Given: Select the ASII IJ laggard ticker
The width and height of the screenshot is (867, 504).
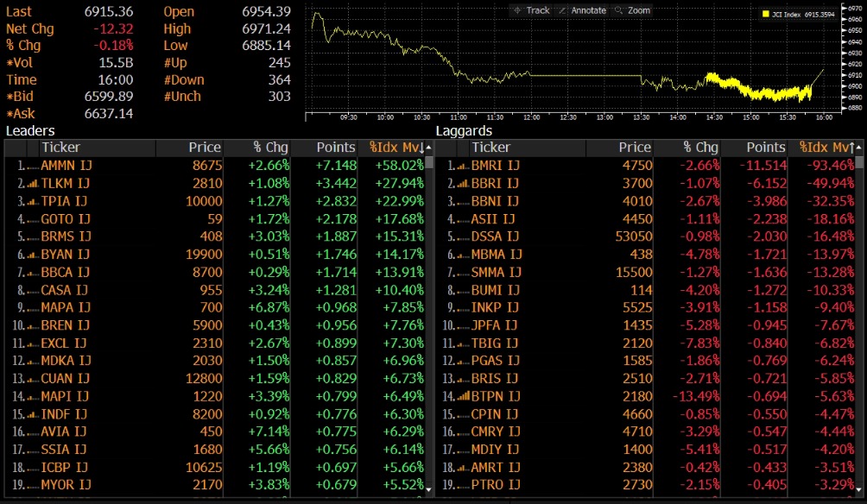Looking at the screenshot, I should point(493,219).
